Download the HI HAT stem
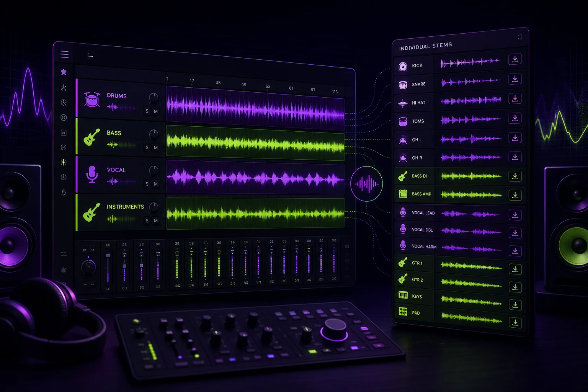Screen dimensions: 588x392 [x=515, y=98]
